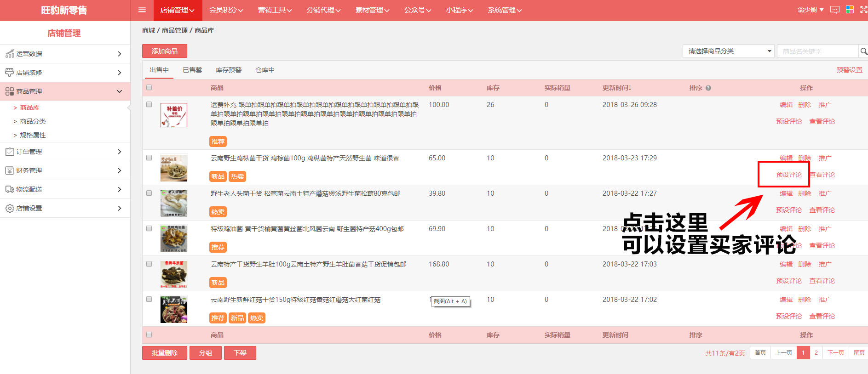Click the help icon next to 排序
The image size is (868, 374).
[708, 88]
